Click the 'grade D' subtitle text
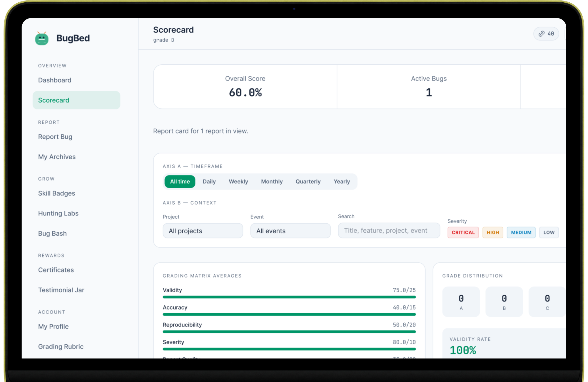Screen dimensions: 588x382 point(164,40)
